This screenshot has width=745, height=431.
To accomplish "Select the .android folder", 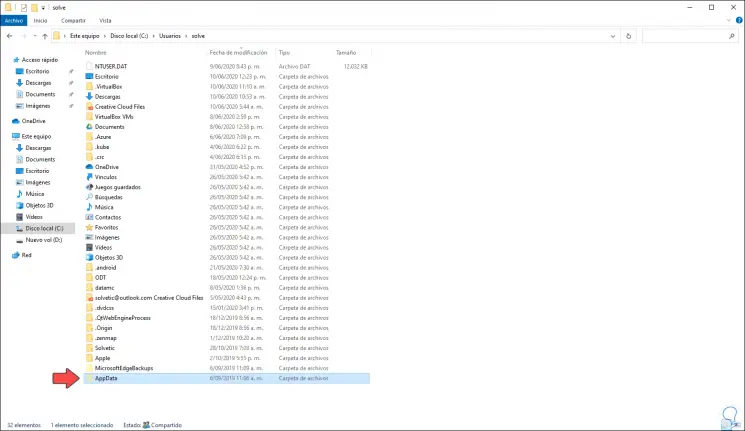I will point(105,268).
